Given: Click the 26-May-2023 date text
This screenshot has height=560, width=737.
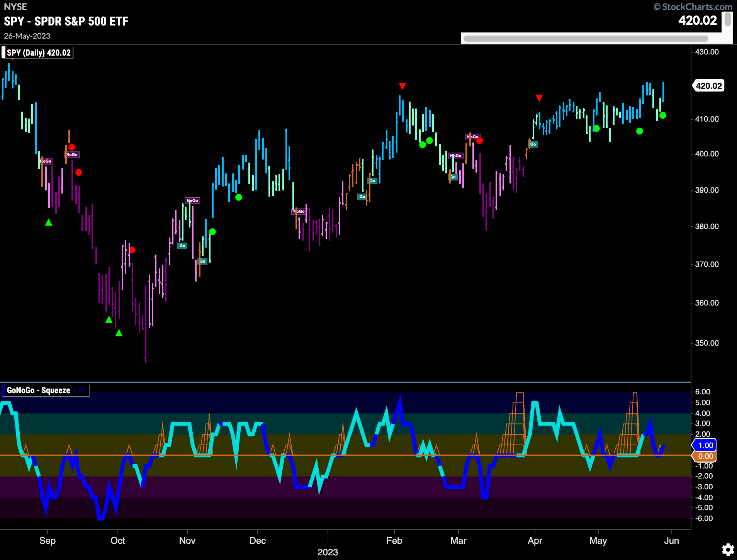Looking at the screenshot, I should point(27,36).
